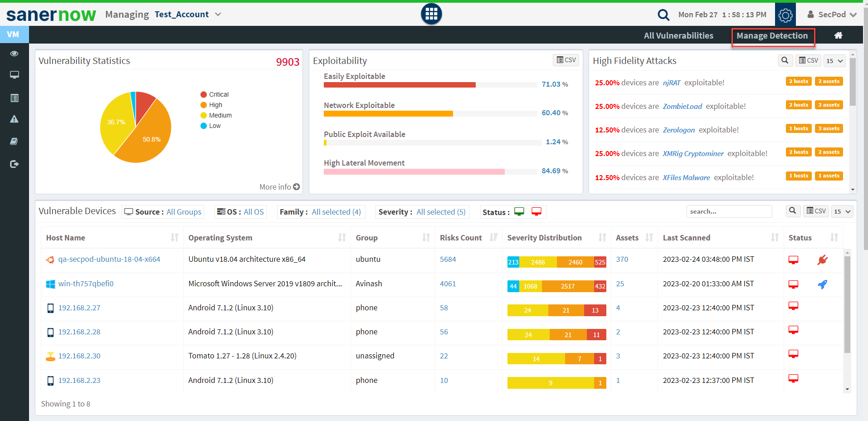Screen dimensions: 868x421
Task: Open the SecPod user menu dropdown
Action: click(x=832, y=15)
